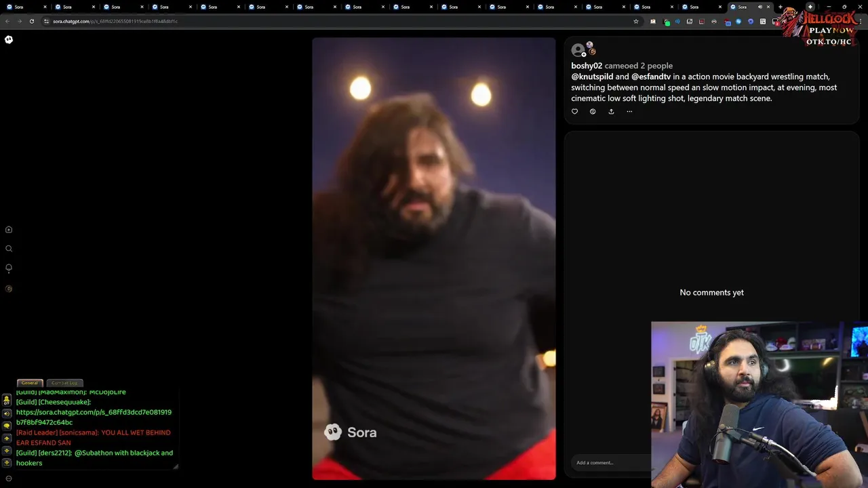Reload the Sora page
This screenshot has width=868, height=488.
[31, 21]
